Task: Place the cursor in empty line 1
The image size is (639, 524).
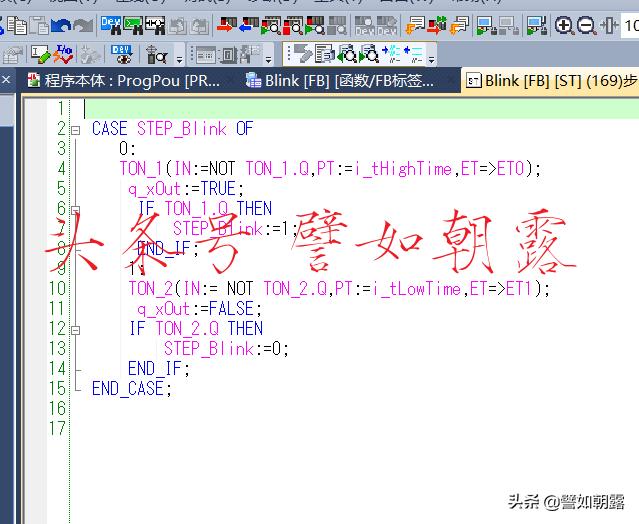Action: click(x=361, y=109)
